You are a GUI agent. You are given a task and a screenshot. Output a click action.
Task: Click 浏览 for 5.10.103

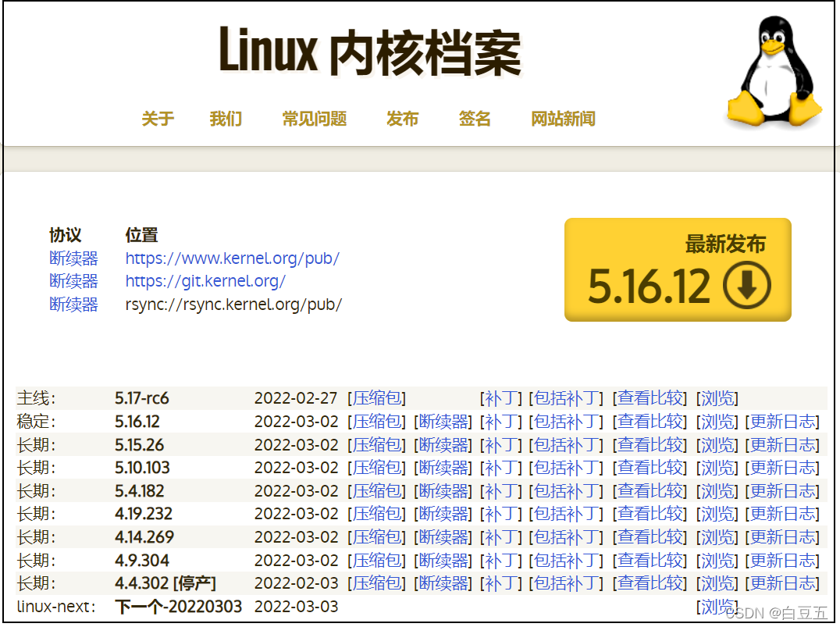[x=717, y=468]
